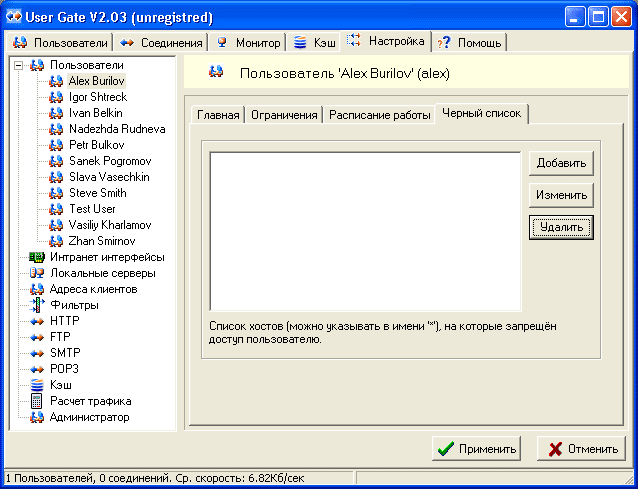Screen dimensions: 638x489
Task: Open the Кэш top tab
Action: point(314,42)
